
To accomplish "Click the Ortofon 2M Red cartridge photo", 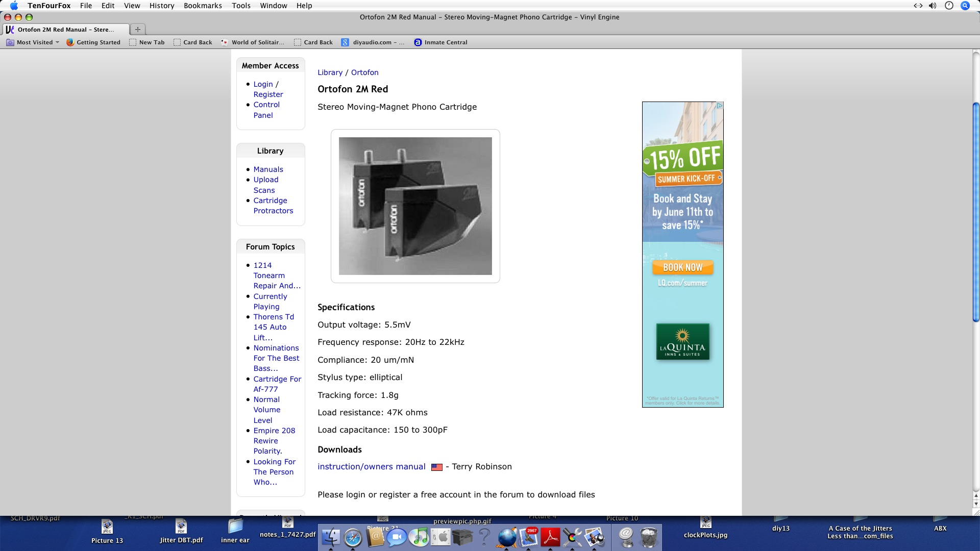I will click(415, 206).
